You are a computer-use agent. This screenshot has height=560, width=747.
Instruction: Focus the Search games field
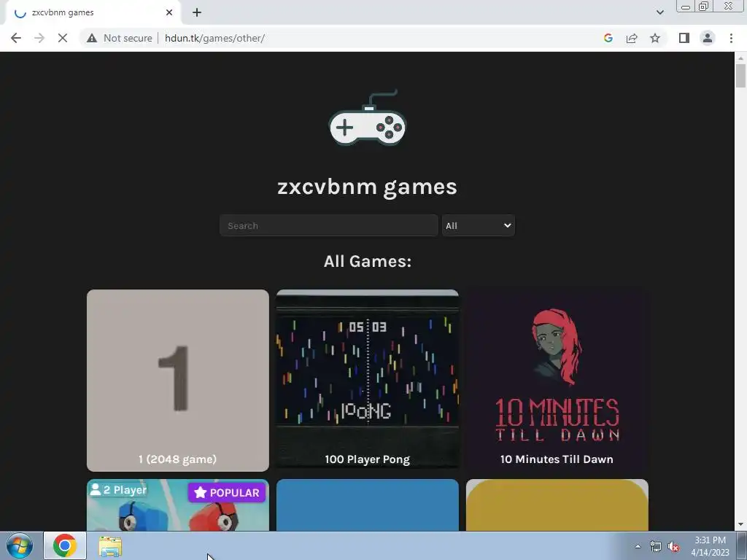click(329, 226)
